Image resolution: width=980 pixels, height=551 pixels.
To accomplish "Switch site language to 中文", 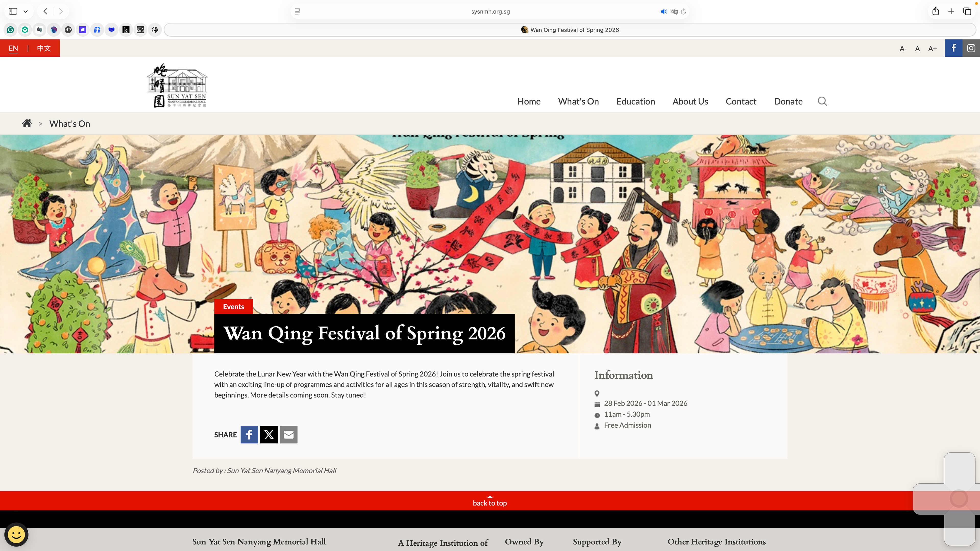I will click(x=44, y=48).
